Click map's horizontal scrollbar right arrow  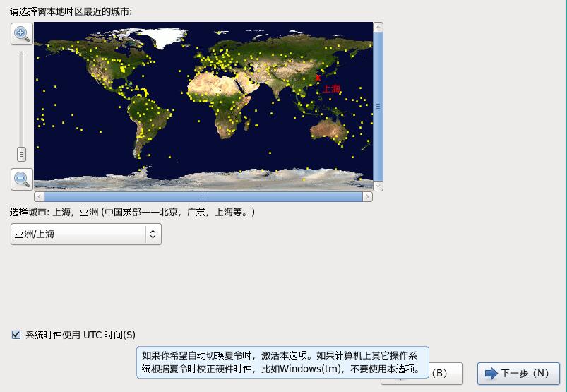click(x=367, y=197)
